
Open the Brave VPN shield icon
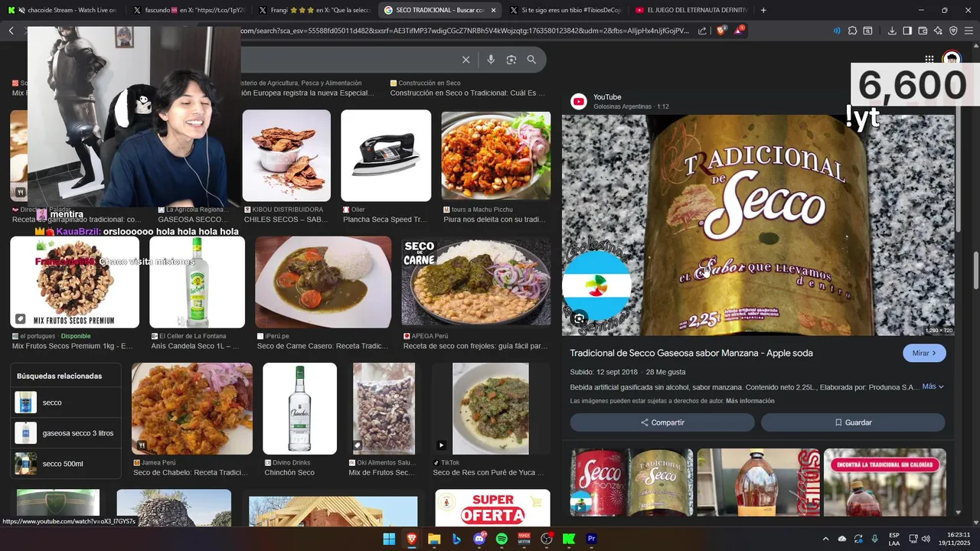pyautogui.click(x=953, y=31)
